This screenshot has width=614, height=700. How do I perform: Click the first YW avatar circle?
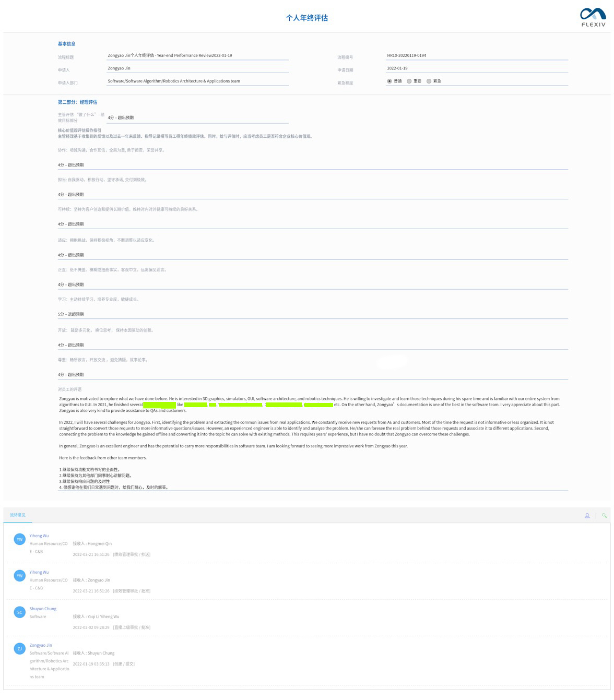pos(19,539)
